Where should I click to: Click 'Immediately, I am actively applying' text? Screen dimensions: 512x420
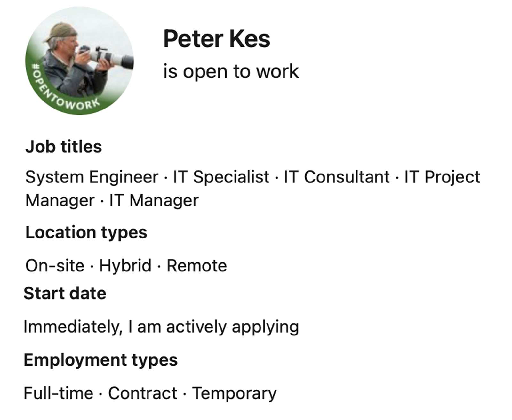tap(161, 327)
